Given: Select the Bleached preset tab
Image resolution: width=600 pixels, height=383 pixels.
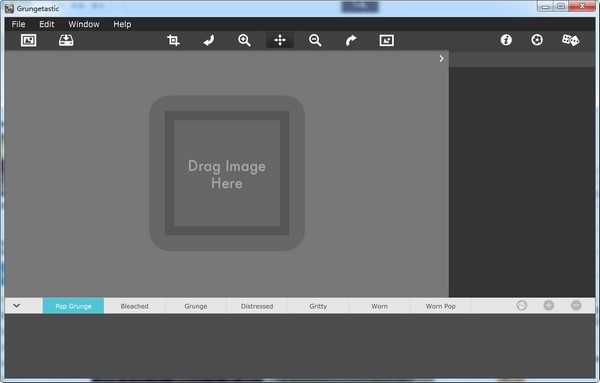Looking at the screenshot, I should 134,306.
